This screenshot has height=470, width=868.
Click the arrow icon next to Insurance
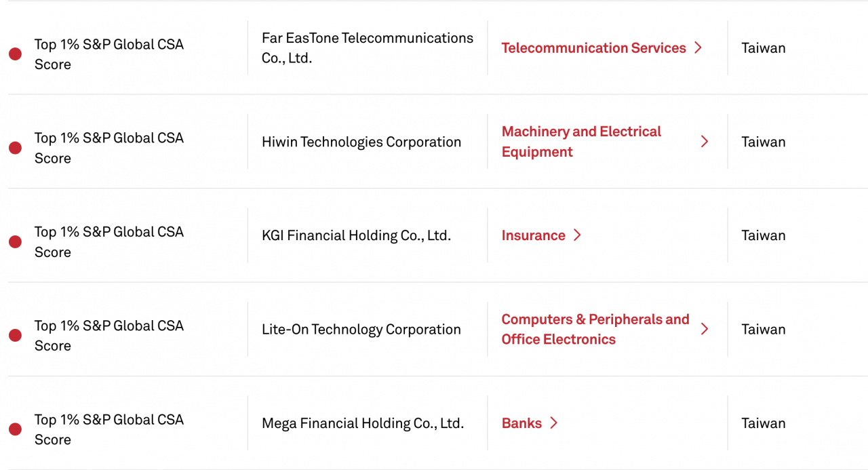pyautogui.click(x=577, y=235)
